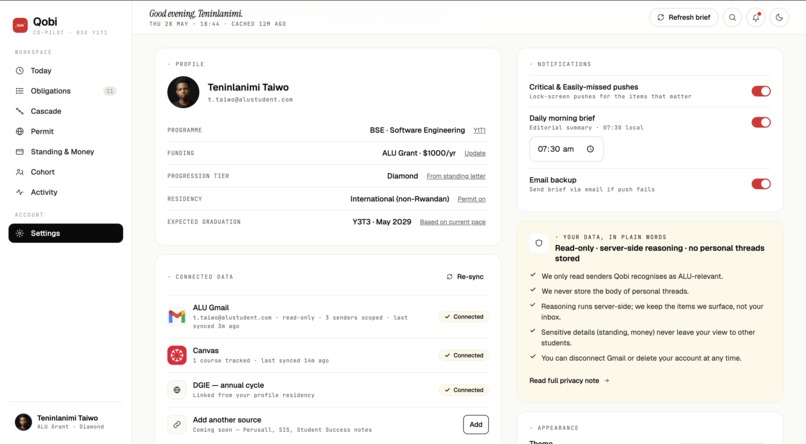Click the sidebar footer user avatar
The height and width of the screenshot is (444, 806).
pyautogui.click(x=23, y=422)
